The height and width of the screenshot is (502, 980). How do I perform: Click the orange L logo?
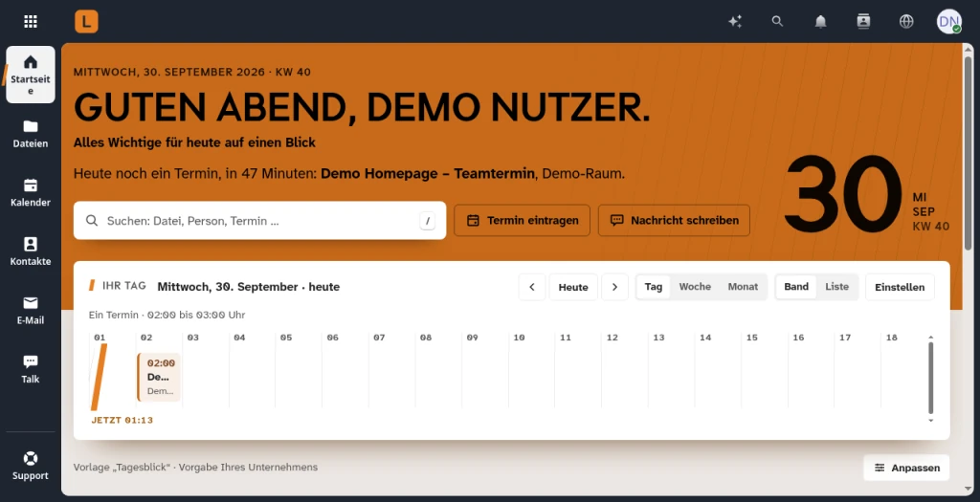coord(86,21)
